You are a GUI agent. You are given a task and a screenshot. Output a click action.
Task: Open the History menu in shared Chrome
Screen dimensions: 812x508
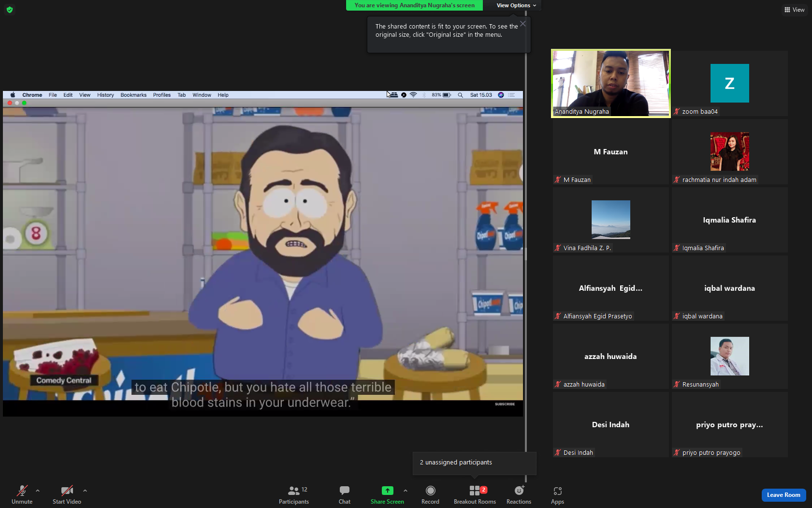point(105,95)
